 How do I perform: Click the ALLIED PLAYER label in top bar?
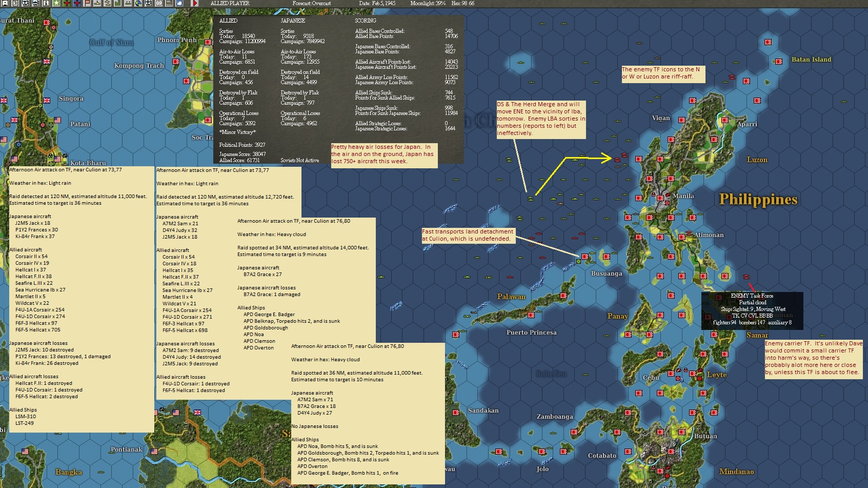click(x=230, y=3)
